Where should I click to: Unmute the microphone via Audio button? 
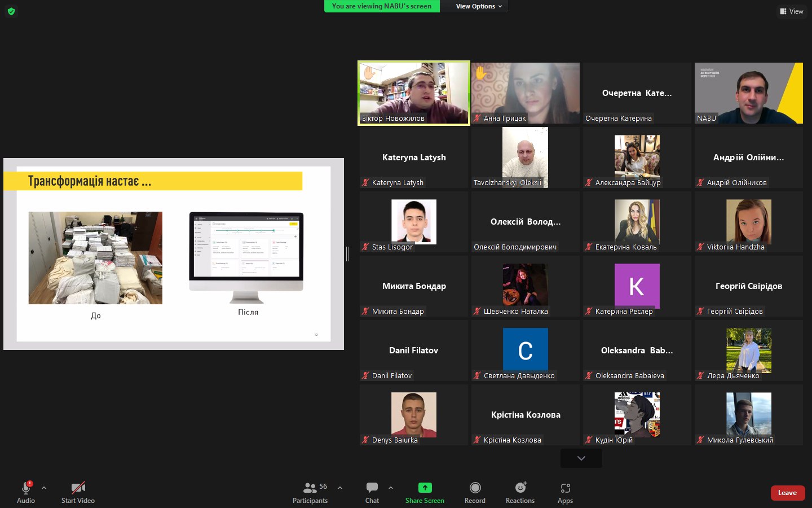click(26, 488)
